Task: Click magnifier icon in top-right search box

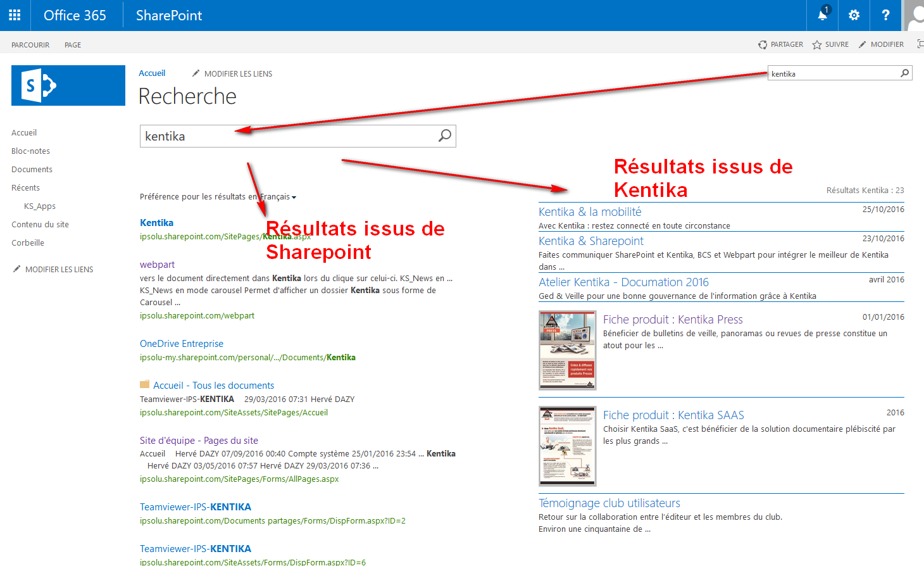Action: pos(905,73)
